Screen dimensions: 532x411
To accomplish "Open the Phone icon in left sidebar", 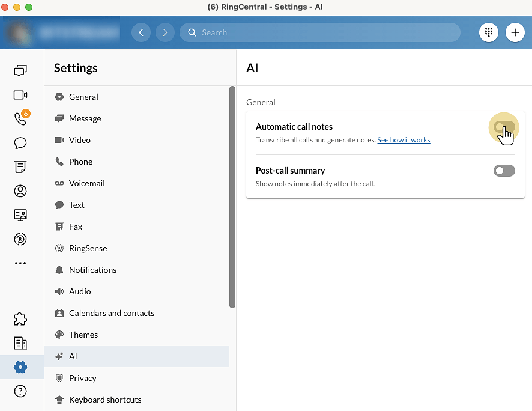I will click(x=20, y=118).
